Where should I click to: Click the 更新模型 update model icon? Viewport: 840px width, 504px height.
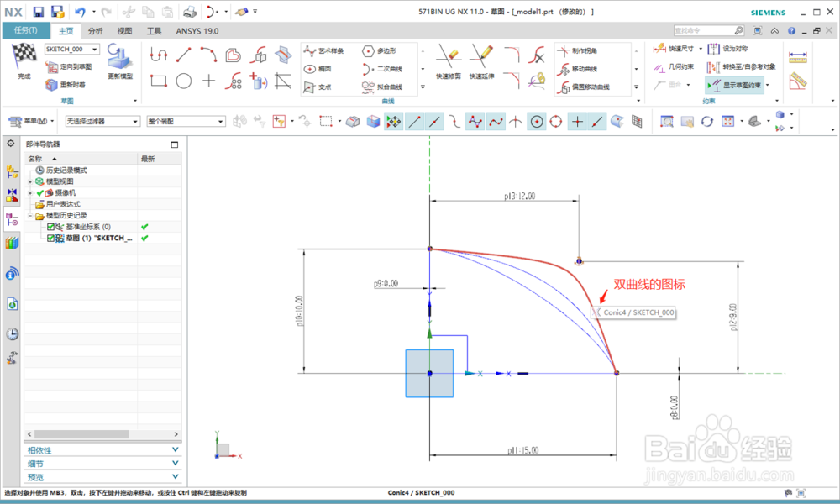pyautogui.click(x=119, y=56)
